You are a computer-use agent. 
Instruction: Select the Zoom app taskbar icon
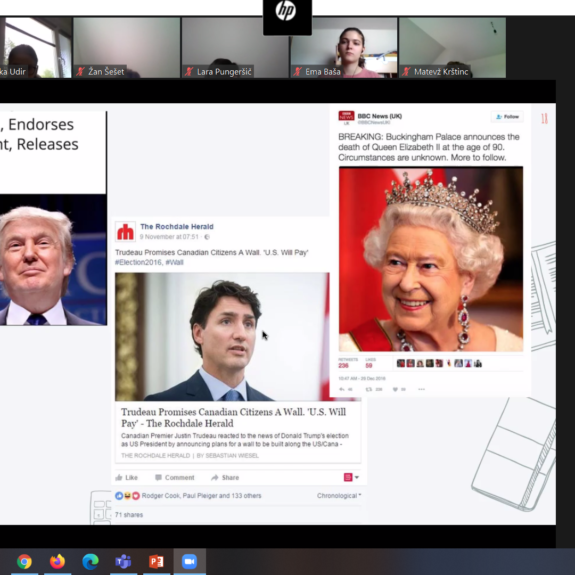coord(189,561)
